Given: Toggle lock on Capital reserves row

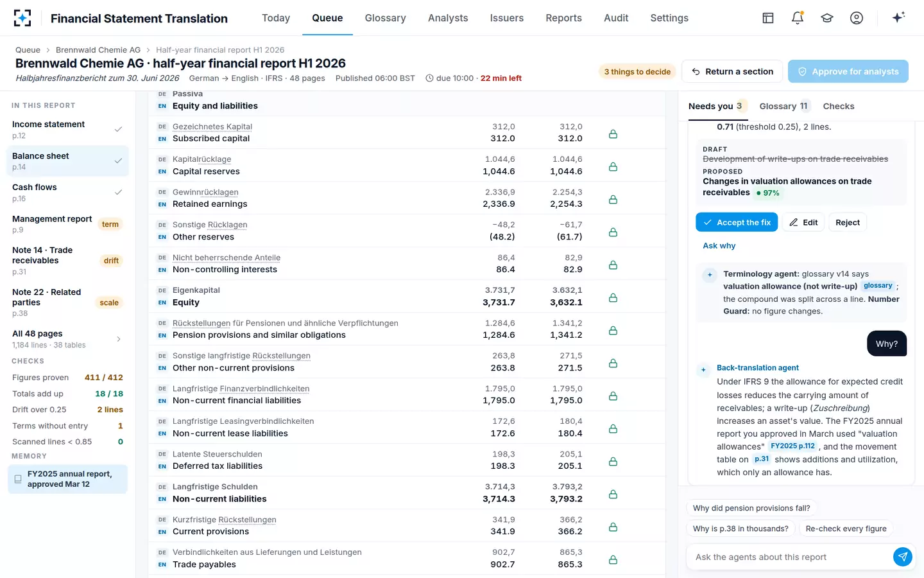Looking at the screenshot, I should point(613,166).
